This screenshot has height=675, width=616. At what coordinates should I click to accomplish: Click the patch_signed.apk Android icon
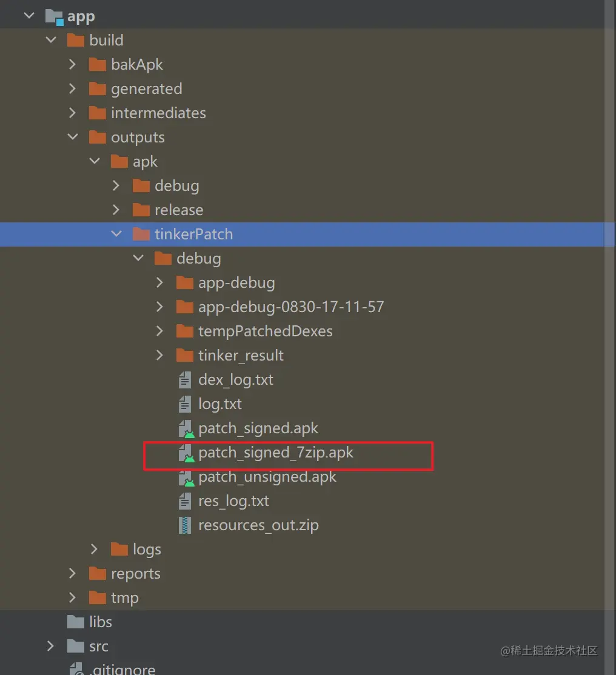point(186,429)
